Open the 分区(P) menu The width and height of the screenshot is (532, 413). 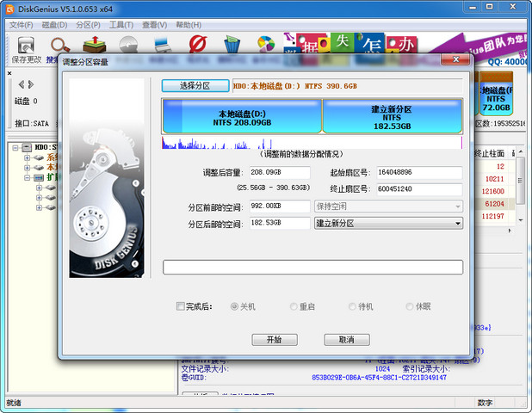(88, 25)
